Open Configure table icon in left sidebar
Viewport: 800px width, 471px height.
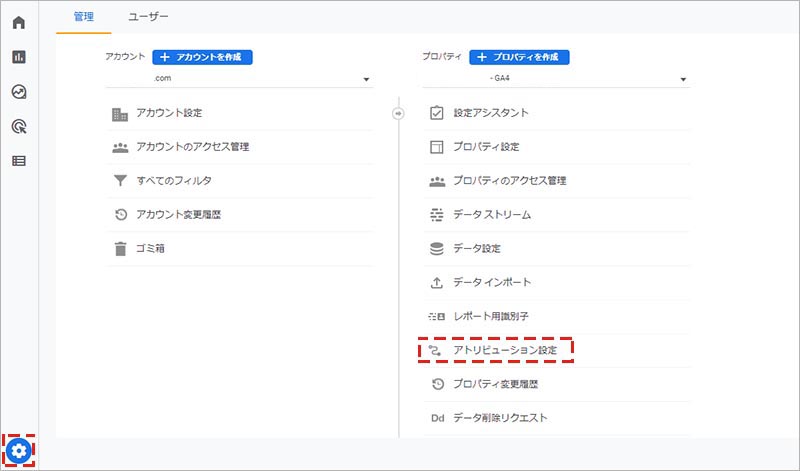click(x=18, y=160)
